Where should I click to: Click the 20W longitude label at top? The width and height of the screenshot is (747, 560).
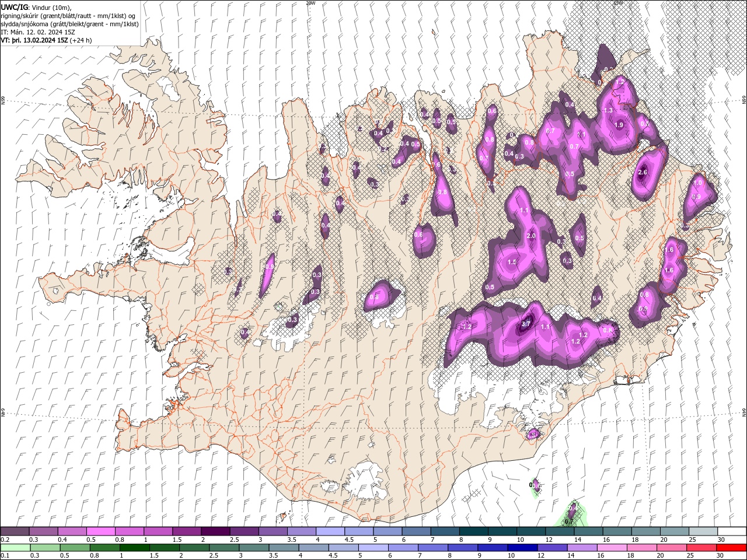click(310, 3)
